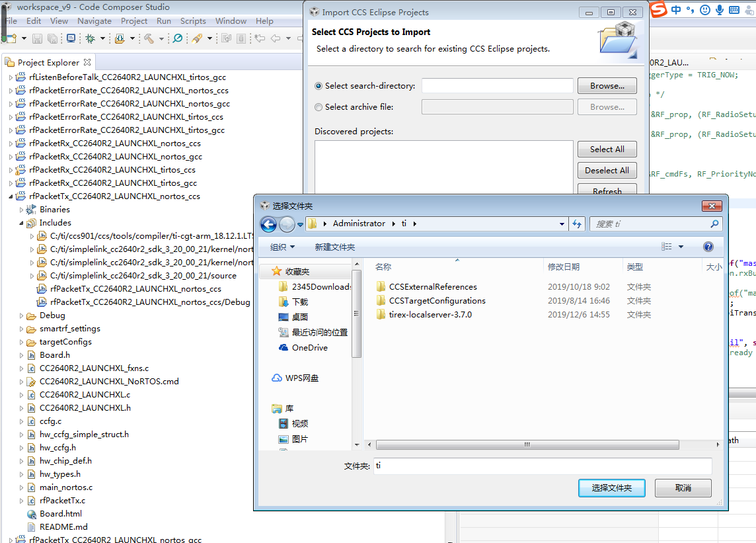756x543 pixels.
Task: Open the Navigate menu
Action: [x=94, y=21]
